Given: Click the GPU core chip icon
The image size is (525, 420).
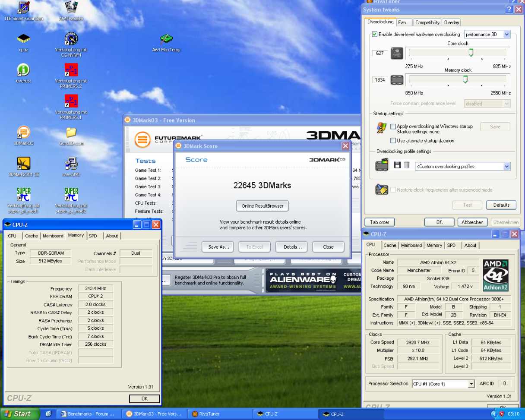Looking at the screenshot, I should 397,53.
